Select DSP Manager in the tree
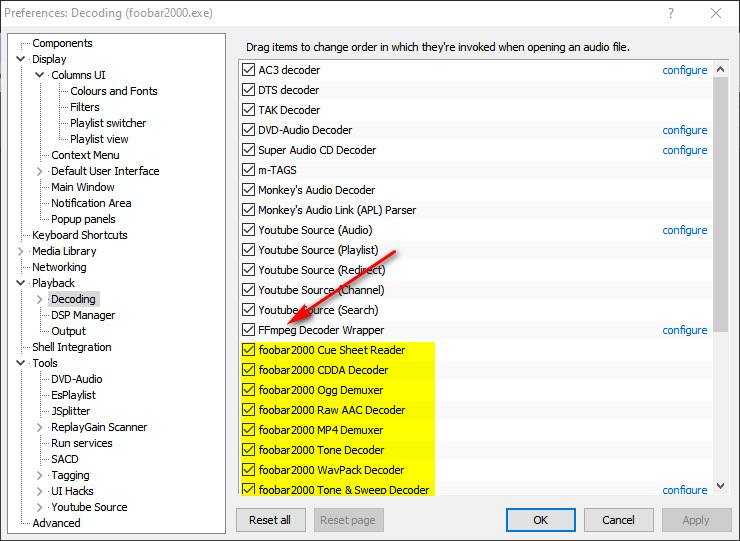 (83, 315)
